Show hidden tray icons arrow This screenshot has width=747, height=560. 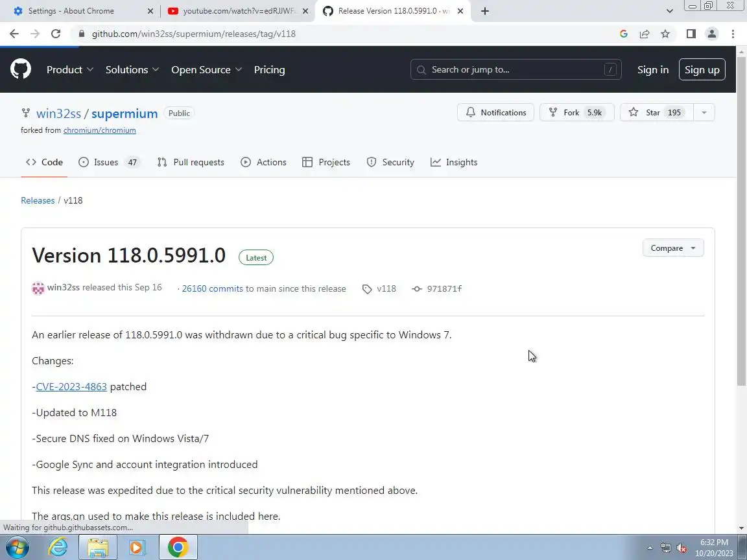tap(650, 548)
